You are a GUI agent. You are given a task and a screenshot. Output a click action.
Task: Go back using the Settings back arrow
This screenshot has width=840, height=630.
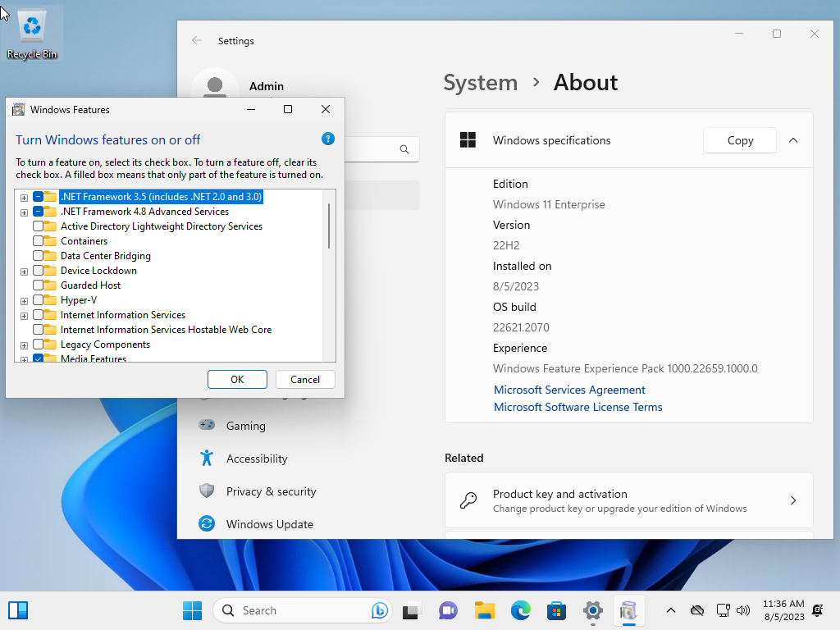197,41
